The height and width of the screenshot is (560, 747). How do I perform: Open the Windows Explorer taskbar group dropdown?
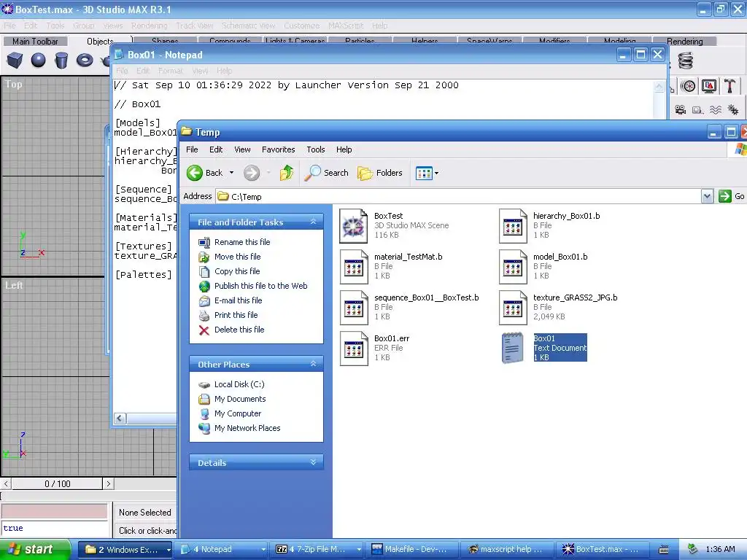(169, 550)
